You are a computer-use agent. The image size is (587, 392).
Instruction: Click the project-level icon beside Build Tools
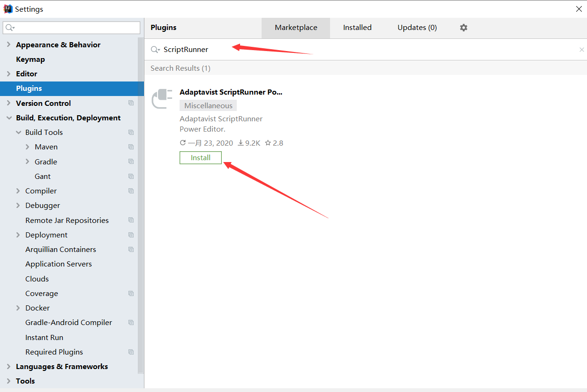click(x=131, y=133)
